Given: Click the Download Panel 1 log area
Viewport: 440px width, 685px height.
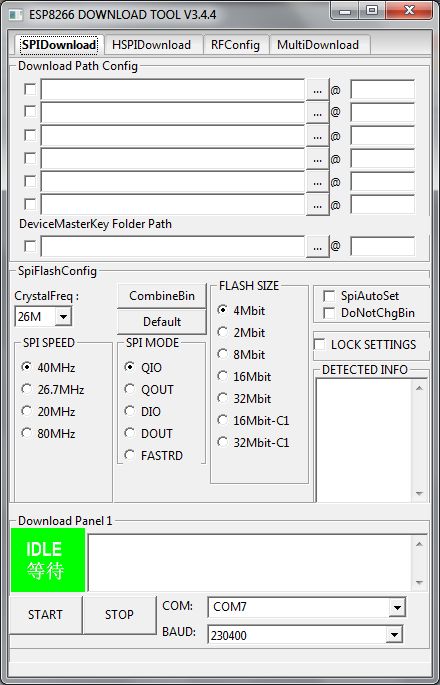Looking at the screenshot, I should [250, 563].
